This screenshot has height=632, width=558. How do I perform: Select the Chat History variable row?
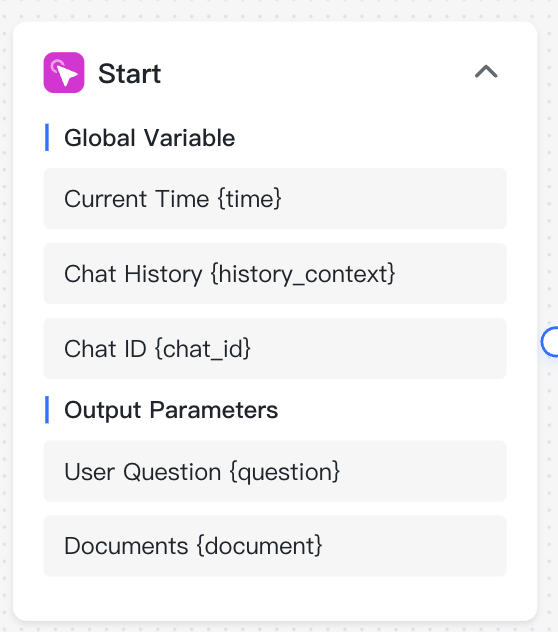(275, 274)
